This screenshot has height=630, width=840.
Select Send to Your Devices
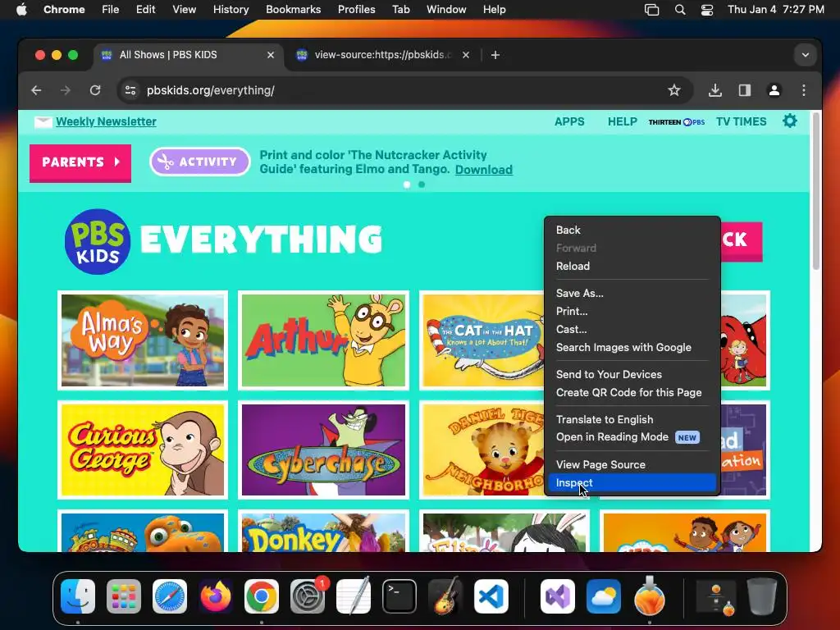point(632,374)
